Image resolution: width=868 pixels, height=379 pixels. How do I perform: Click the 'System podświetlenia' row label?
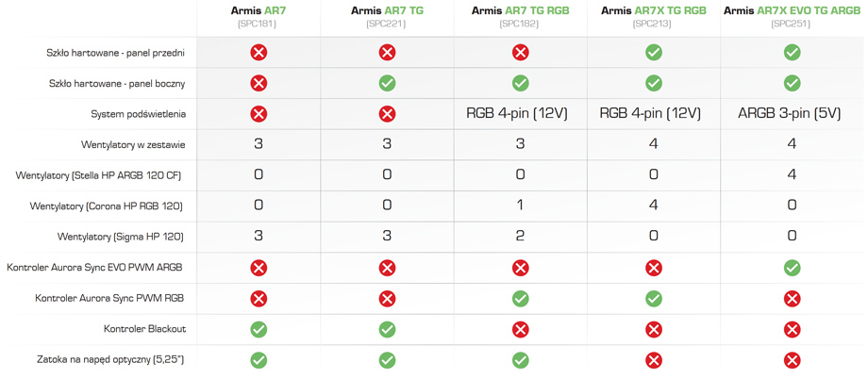[138, 114]
